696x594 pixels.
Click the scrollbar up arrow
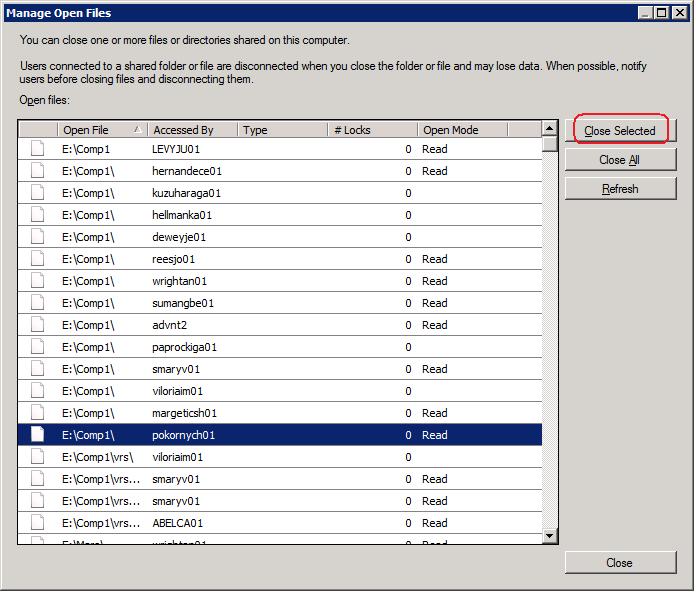pyautogui.click(x=550, y=129)
